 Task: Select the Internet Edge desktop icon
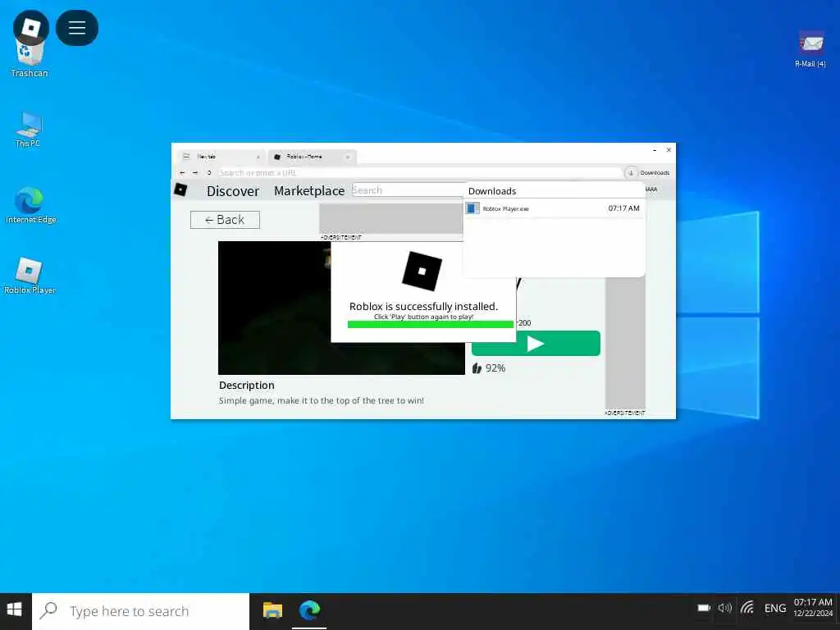(x=30, y=206)
